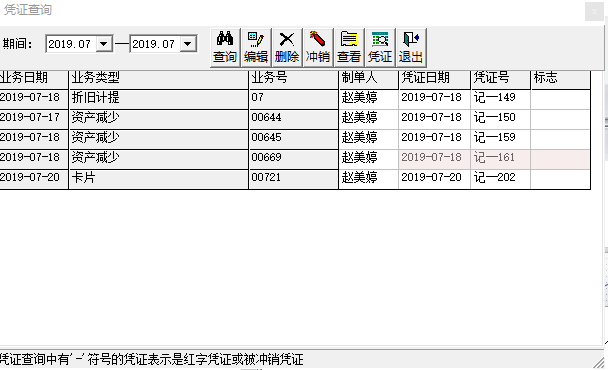Select business date 2019-07-20 cell
This screenshot has height=370, width=608.
coord(34,180)
